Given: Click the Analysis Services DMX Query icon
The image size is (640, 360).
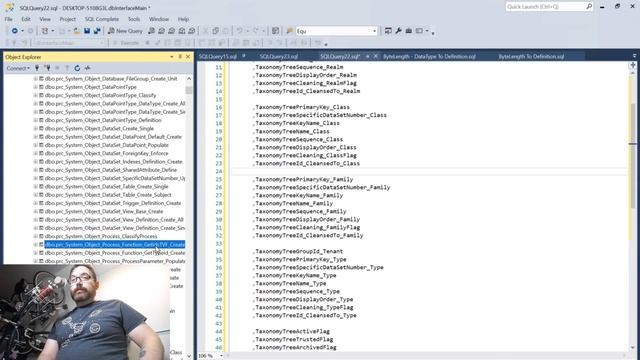Looking at the screenshot, I should (x=171, y=31).
